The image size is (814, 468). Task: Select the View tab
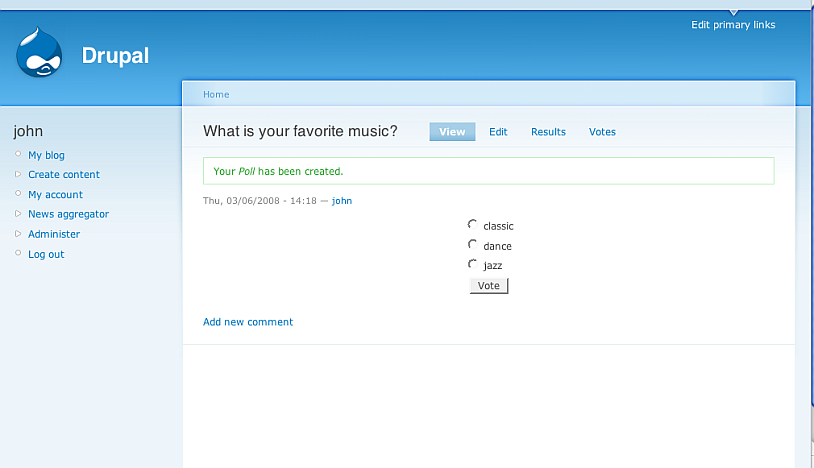452,132
